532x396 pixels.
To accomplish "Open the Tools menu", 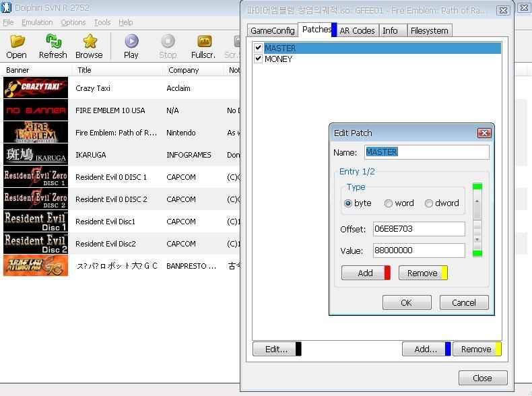I will (102, 22).
